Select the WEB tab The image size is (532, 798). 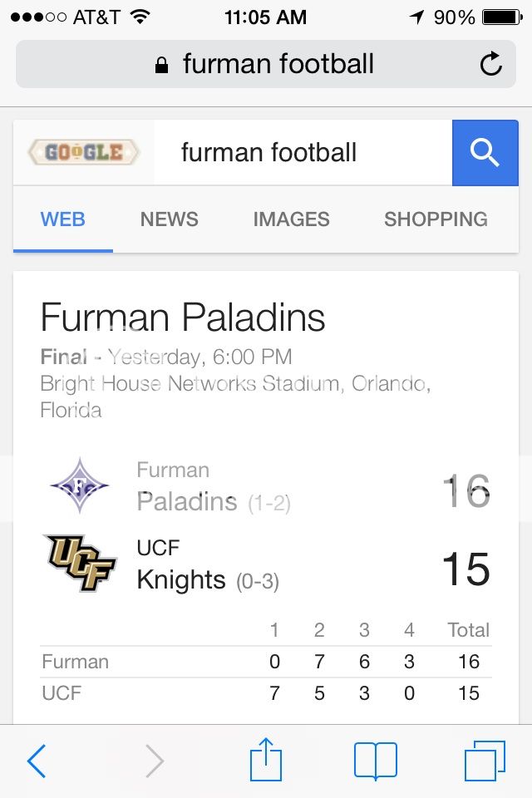coord(63,219)
